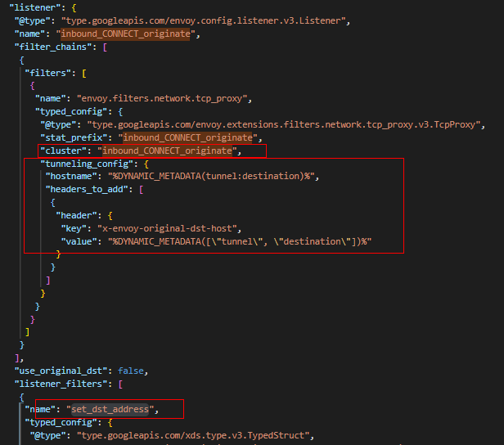The image size is (504, 445).
Task: Click the "header" key
Action: [x=76, y=215]
